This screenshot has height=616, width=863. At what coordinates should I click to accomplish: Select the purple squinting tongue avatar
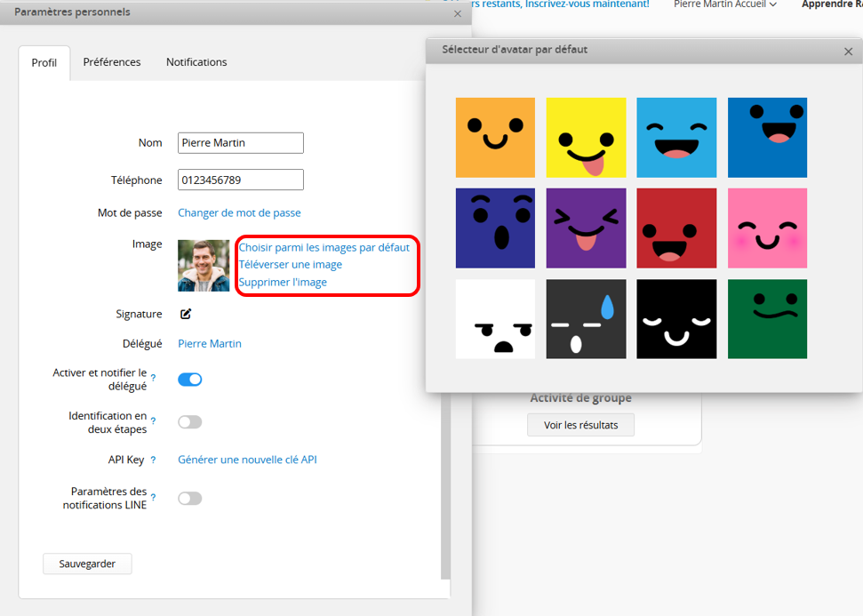pyautogui.click(x=587, y=228)
